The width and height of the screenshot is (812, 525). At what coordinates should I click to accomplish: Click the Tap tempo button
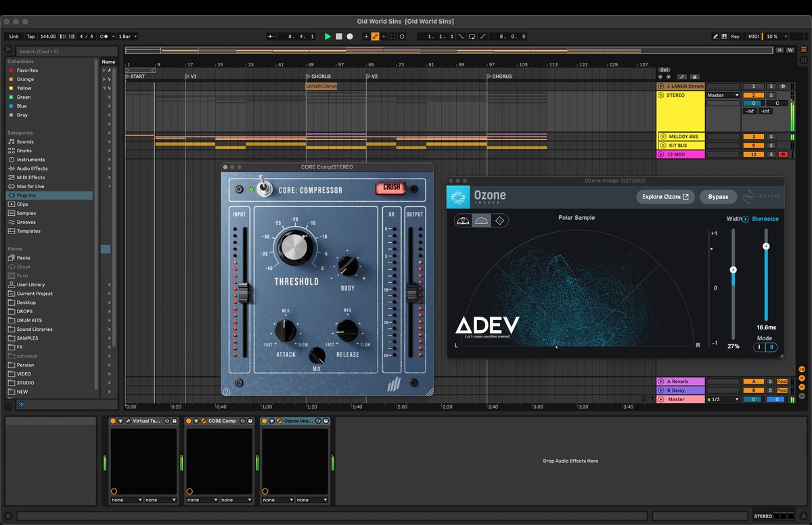pyautogui.click(x=30, y=37)
